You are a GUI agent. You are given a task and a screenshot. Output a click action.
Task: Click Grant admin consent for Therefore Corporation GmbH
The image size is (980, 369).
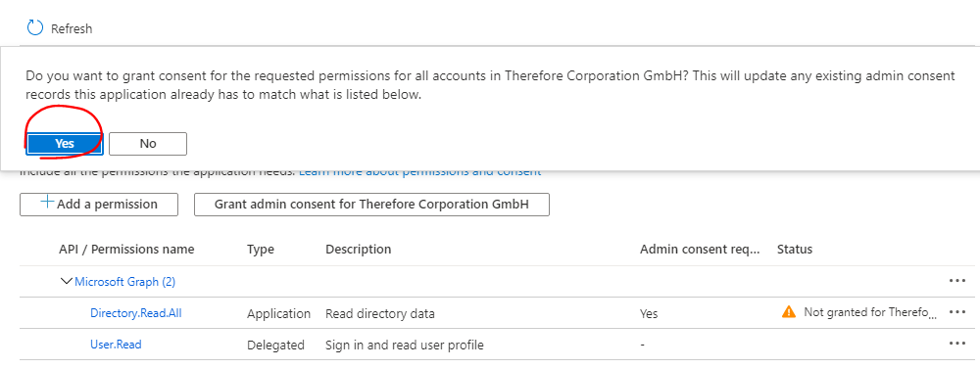pyautogui.click(x=371, y=205)
